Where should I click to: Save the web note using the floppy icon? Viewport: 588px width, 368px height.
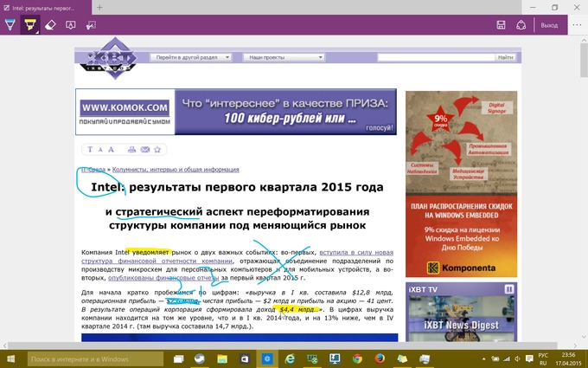(x=501, y=25)
